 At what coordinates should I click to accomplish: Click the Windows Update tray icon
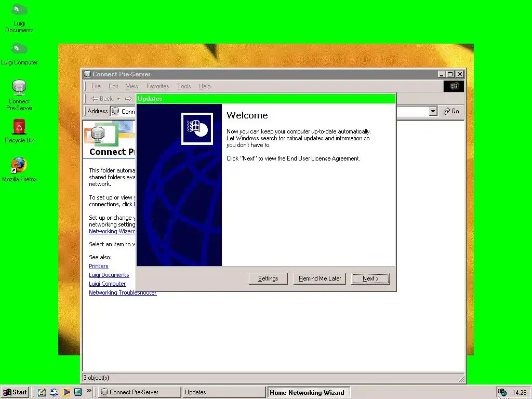pos(502,393)
